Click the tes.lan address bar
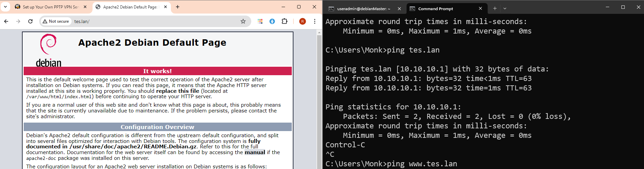This screenshot has height=169, width=644. tap(155, 21)
